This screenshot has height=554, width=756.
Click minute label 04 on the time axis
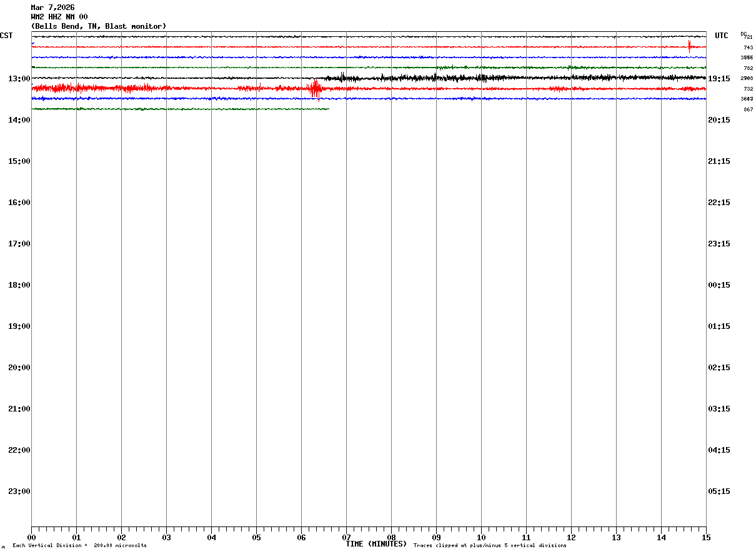click(211, 538)
